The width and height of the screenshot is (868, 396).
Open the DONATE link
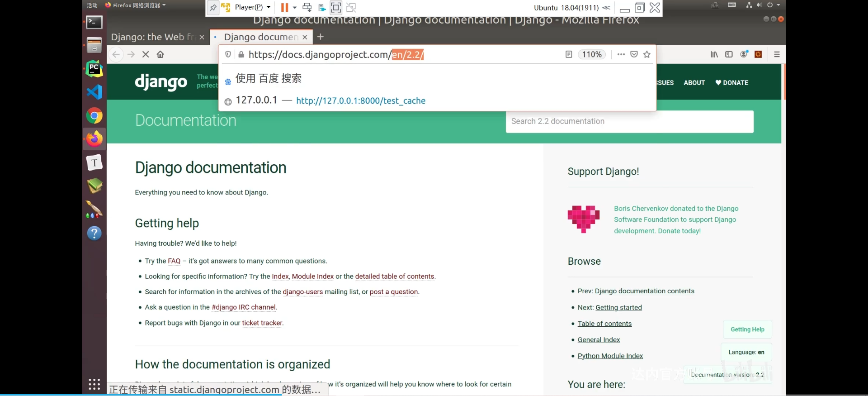732,83
